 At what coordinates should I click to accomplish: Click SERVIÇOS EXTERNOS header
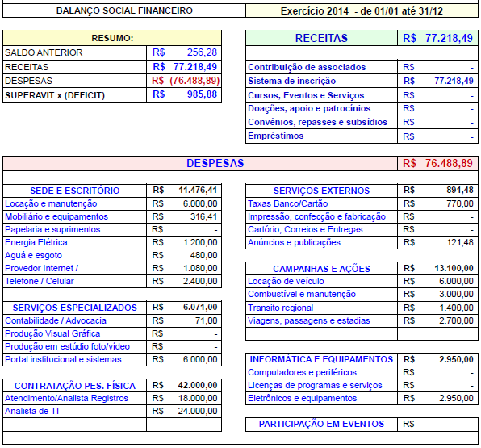click(x=321, y=191)
